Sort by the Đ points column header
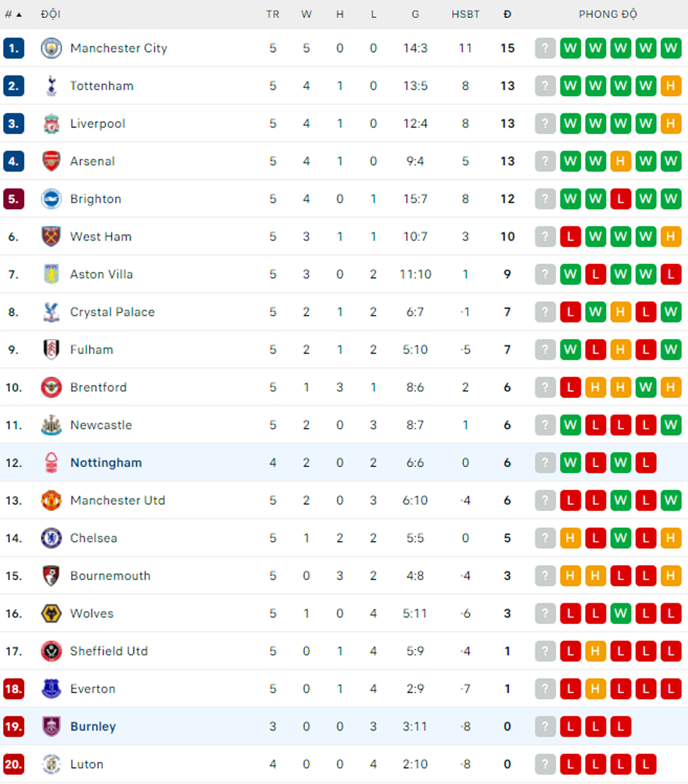Viewport: 688px width, 784px height. pos(507,14)
